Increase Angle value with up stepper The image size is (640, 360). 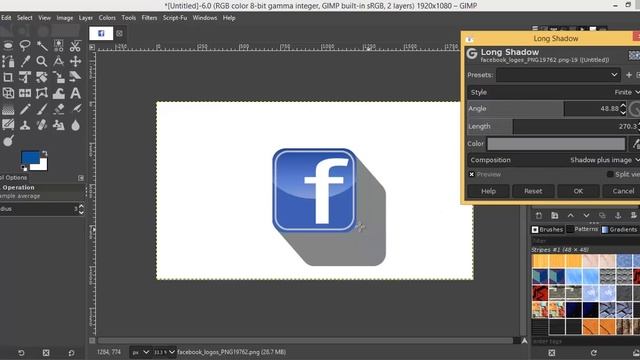pos(623,106)
